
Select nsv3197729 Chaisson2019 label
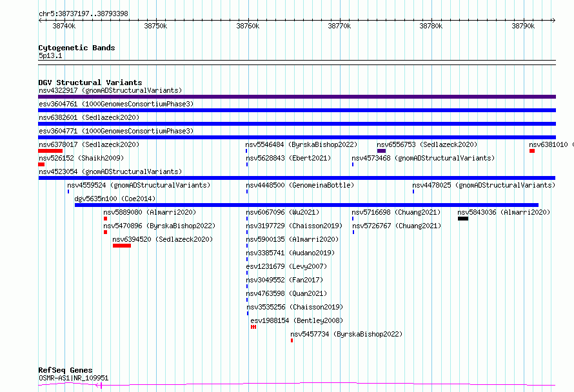click(294, 226)
